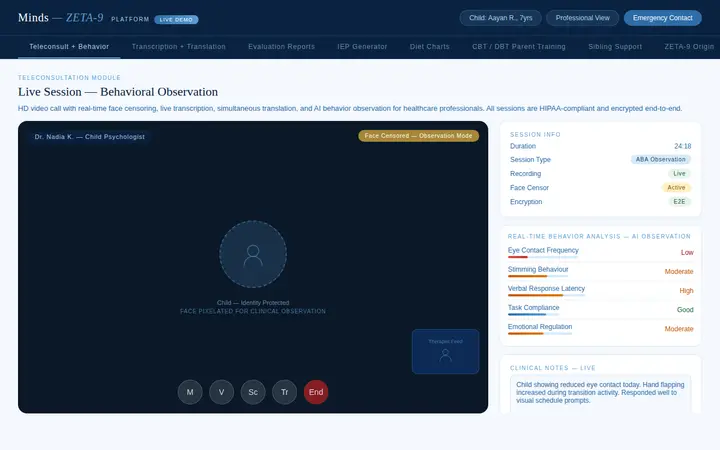Click the E2E encryption badge
The height and width of the screenshot is (450, 720).
pyautogui.click(x=679, y=202)
